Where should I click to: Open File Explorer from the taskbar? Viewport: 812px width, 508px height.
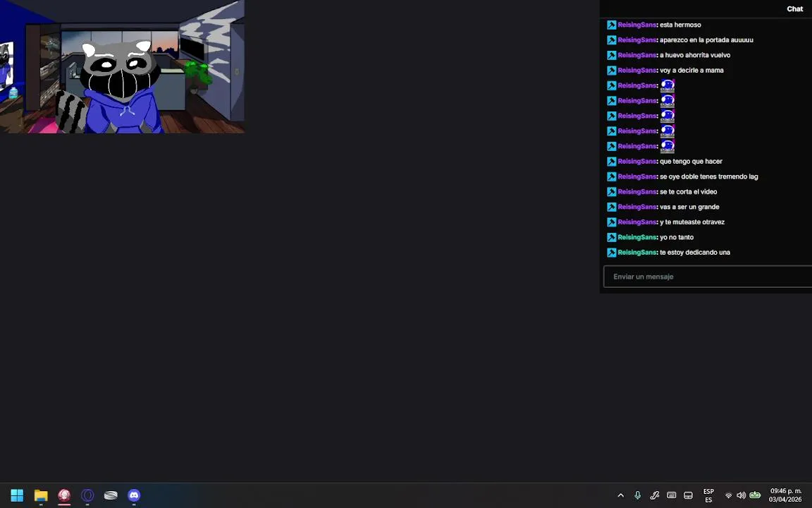coord(41,495)
